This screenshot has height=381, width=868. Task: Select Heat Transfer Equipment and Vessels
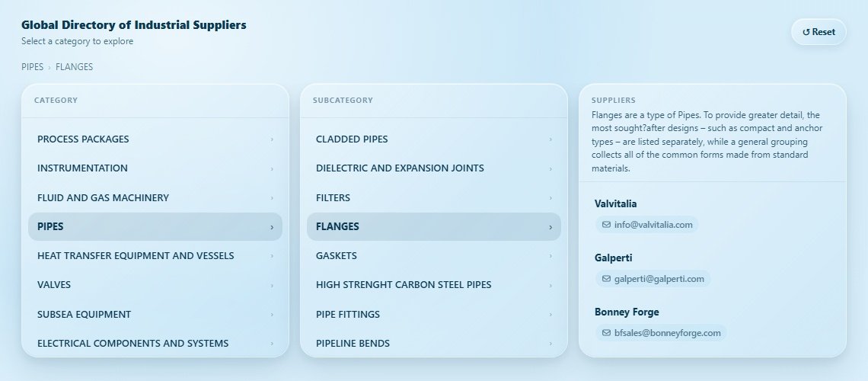136,256
